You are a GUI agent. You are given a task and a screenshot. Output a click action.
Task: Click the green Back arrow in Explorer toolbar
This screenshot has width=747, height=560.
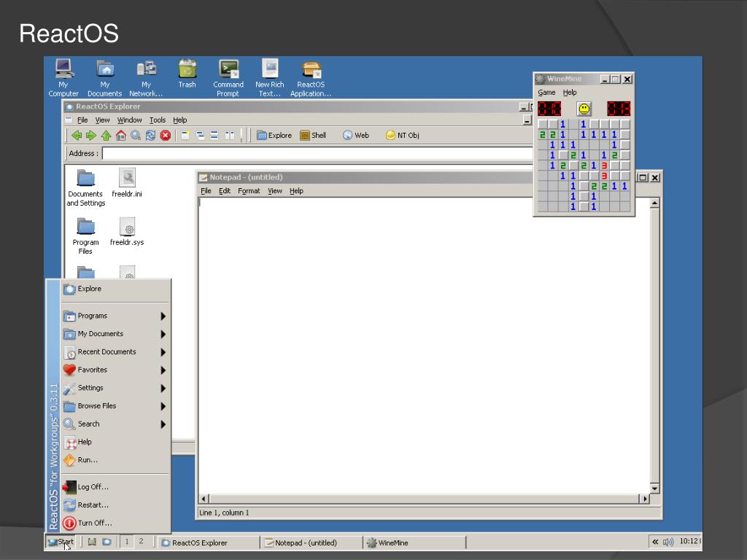tap(76, 136)
